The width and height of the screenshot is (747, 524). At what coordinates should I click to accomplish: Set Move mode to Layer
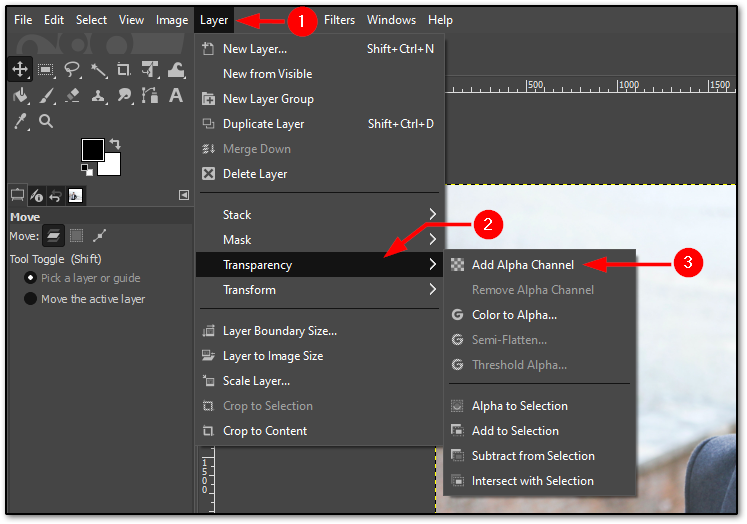pyautogui.click(x=53, y=235)
